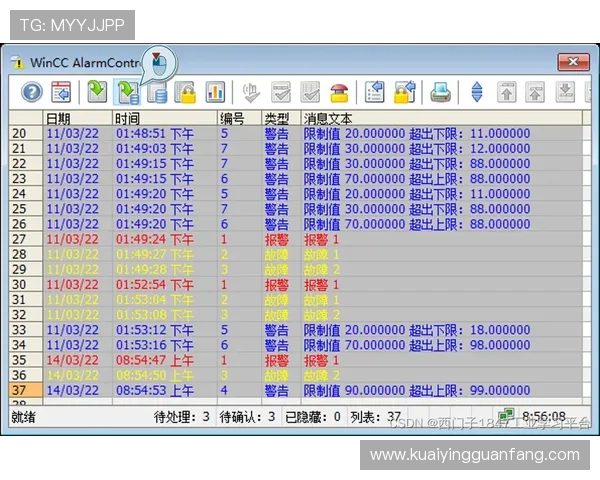Click the single acknowledgment icon

point(280,92)
